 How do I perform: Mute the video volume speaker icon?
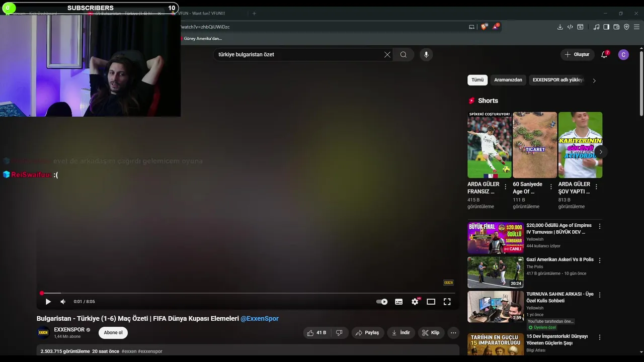[63, 302]
